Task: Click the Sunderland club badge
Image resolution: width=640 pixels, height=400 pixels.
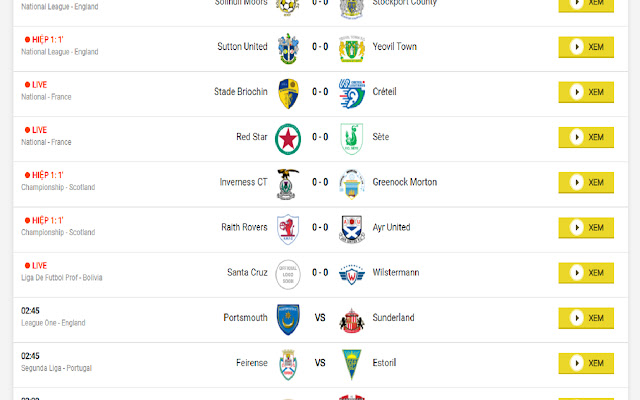Action: (351, 320)
